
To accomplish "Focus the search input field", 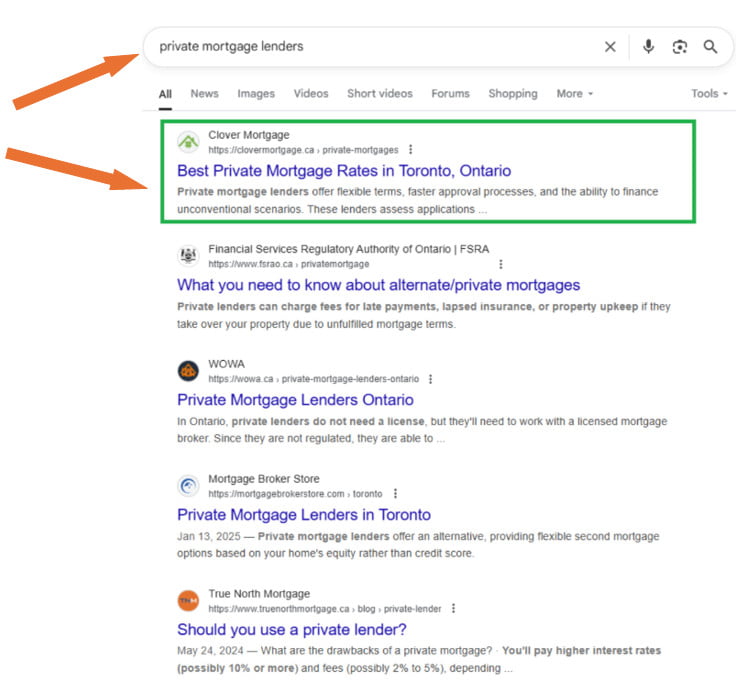I will pos(373,47).
